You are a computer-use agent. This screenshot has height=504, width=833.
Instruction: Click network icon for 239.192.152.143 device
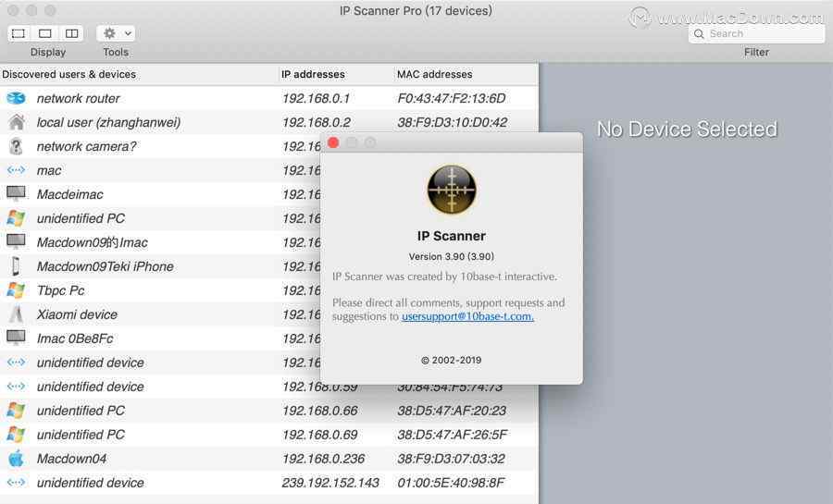(16, 482)
